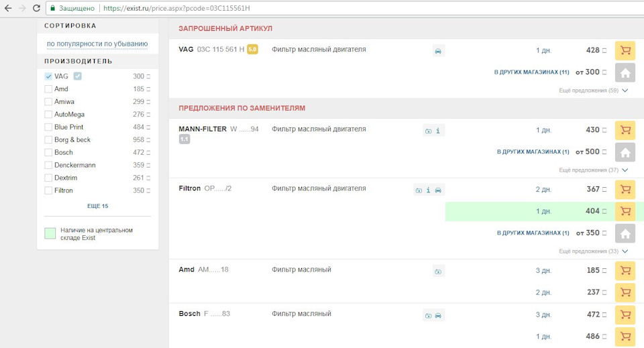The height and width of the screenshot is (348, 644).
Task: Add Filtron 367 offer to cart
Action: click(x=625, y=190)
